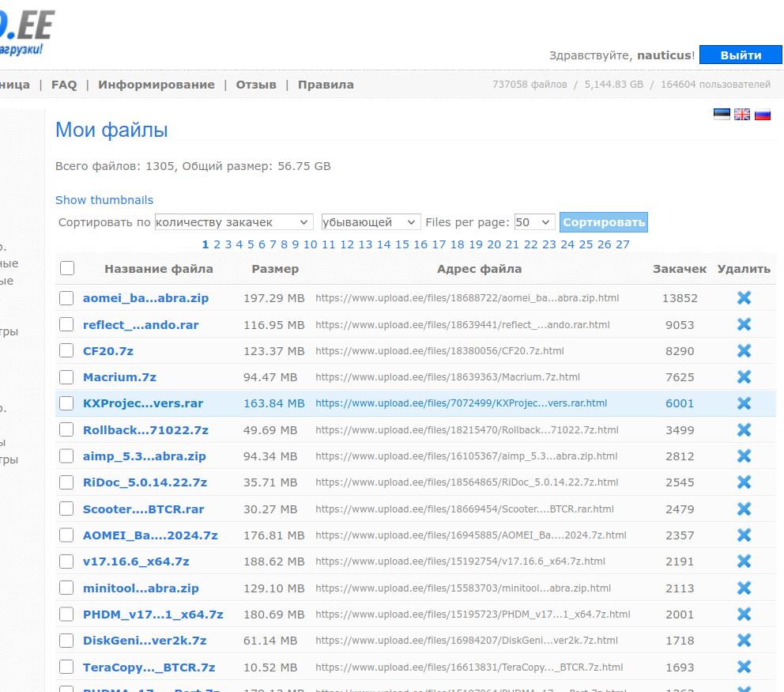Select checkbox for Rollback...71022.7z
Screen dimensions: 784x692
pos(67,430)
